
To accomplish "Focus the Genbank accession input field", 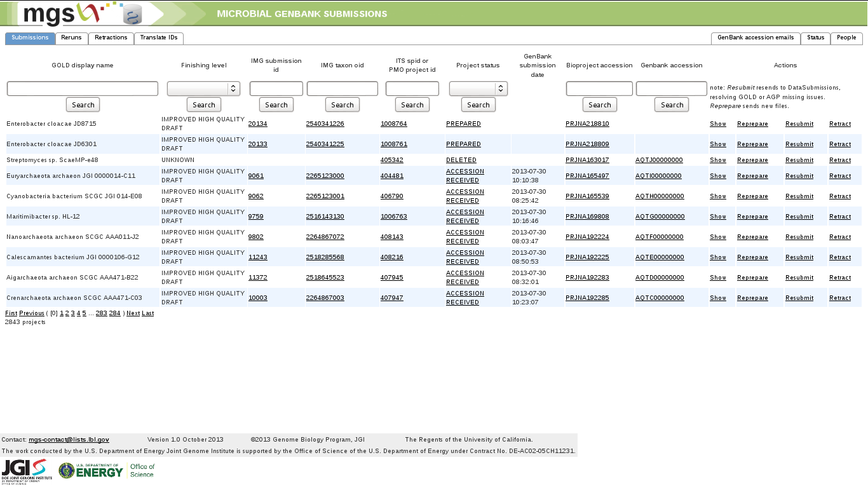I will click(x=672, y=89).
